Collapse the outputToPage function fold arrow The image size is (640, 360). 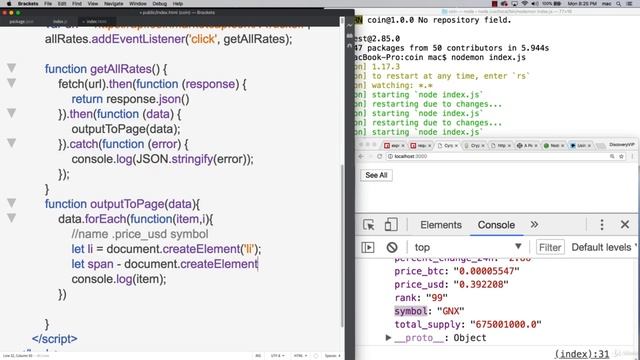(11, 203)
